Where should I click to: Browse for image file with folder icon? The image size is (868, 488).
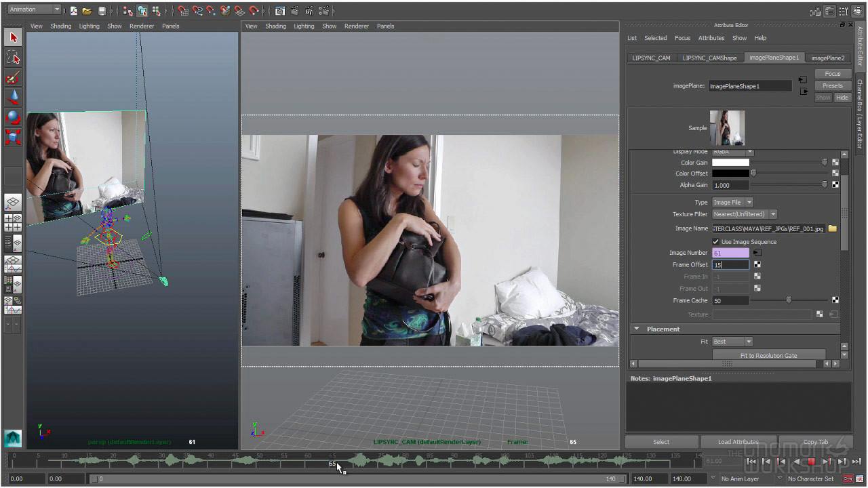tap(833, 229)
